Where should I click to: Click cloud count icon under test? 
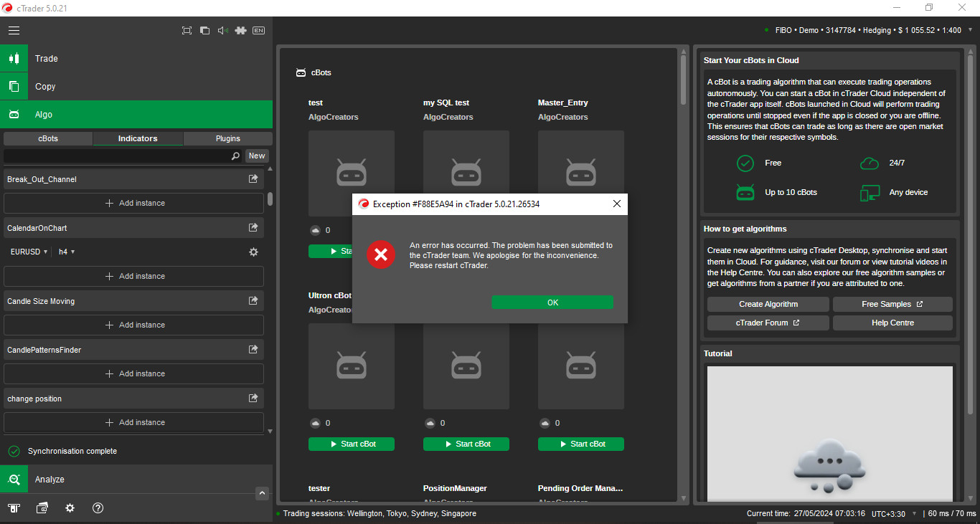point(315,230)
